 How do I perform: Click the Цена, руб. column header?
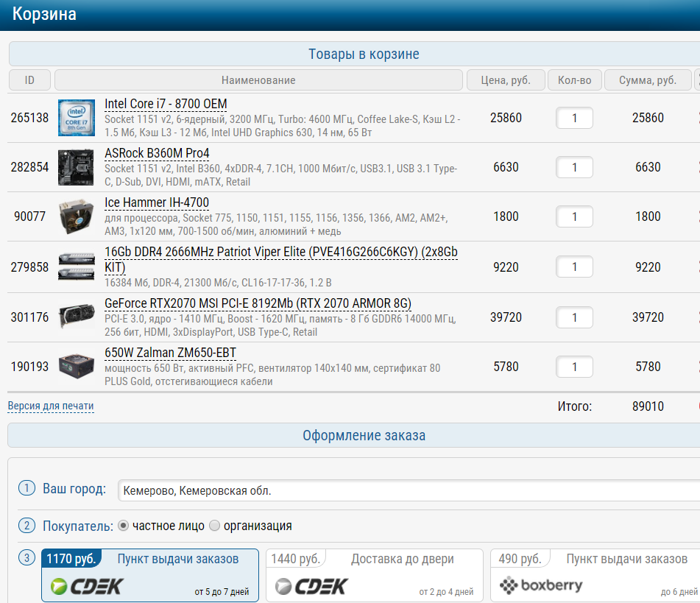coord(506,80)
